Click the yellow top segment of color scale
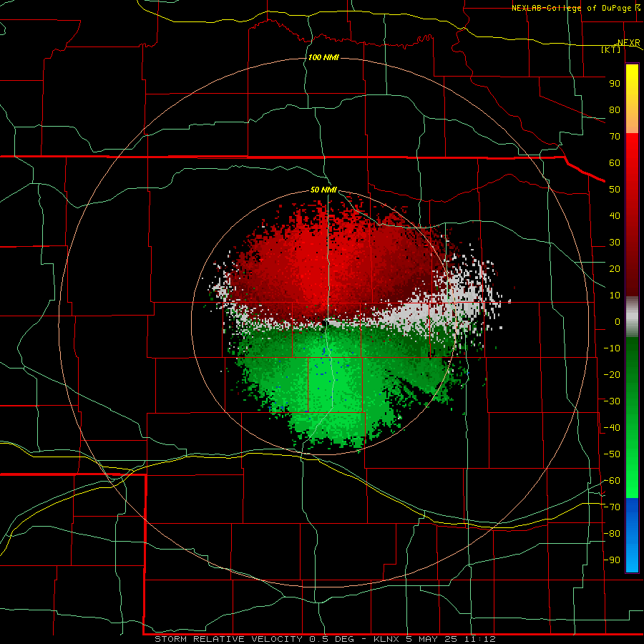The width and height of the screenshot is (644, 644). (632, 99)
